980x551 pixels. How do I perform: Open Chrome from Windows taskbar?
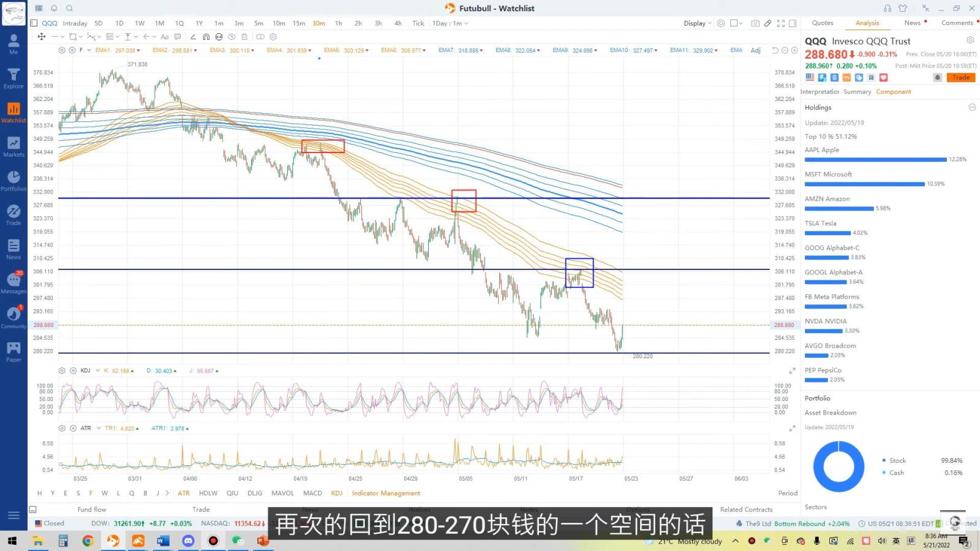point(88,541)
